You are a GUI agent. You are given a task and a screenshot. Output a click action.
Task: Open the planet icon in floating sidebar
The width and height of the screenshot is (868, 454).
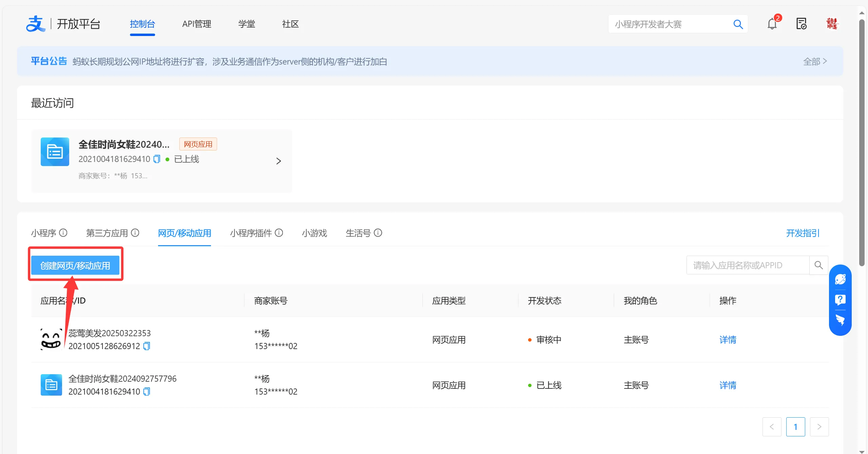pos(840,279)
